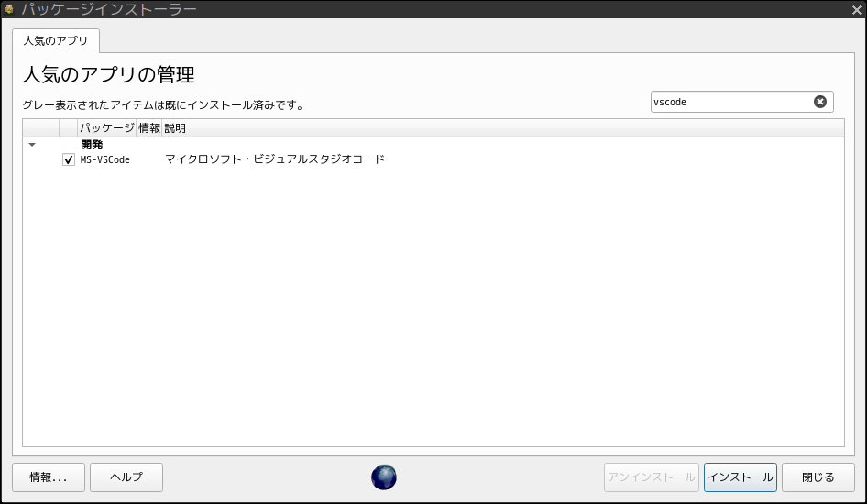Open the ヘルプ dialog
This screenshot has width=867, height=504.
pyautogui.click(x=126, y=477)
